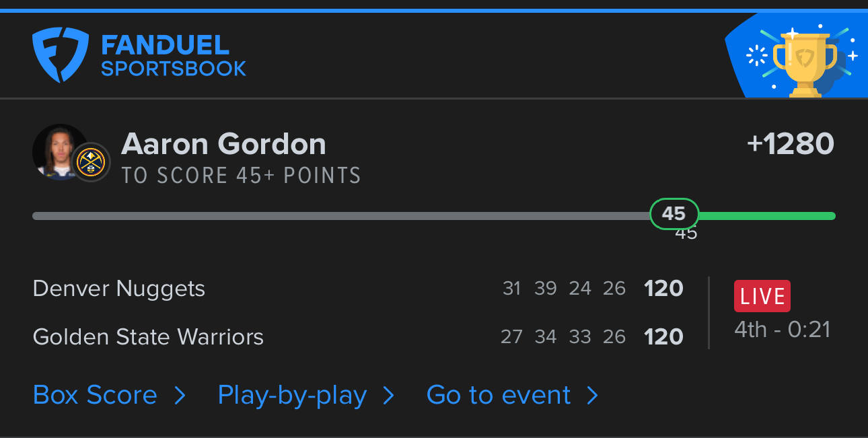Click the red LIVE badge
This screenshot has height=438, width=868.
click(x=762, y=296)
